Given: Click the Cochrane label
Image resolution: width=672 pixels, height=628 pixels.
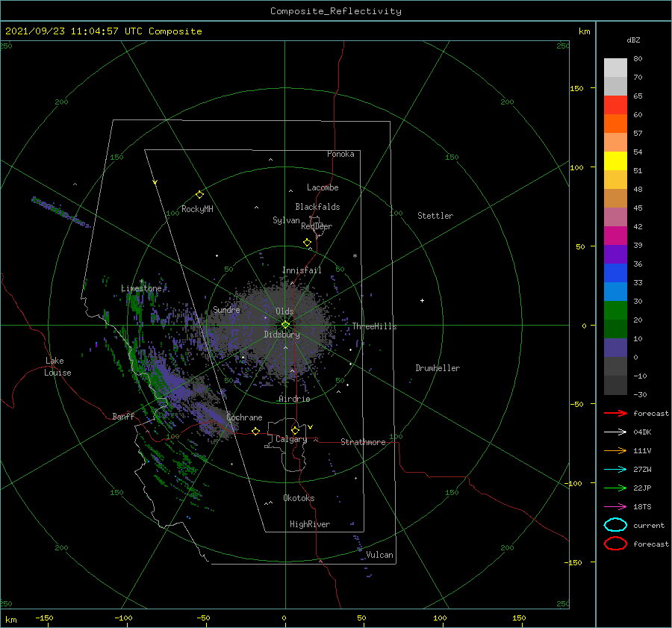Looking at the screenshot, I should 244,417.
